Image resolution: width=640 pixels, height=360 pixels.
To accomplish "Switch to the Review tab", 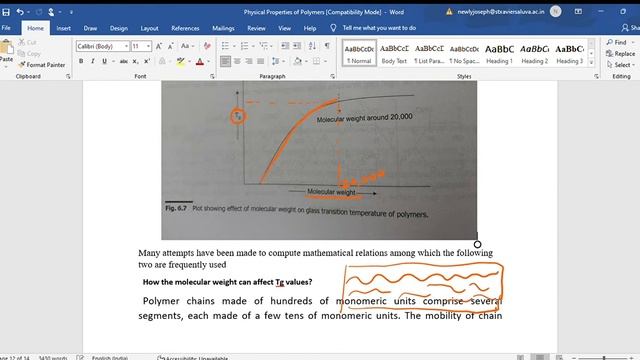I will pos(256,28).
